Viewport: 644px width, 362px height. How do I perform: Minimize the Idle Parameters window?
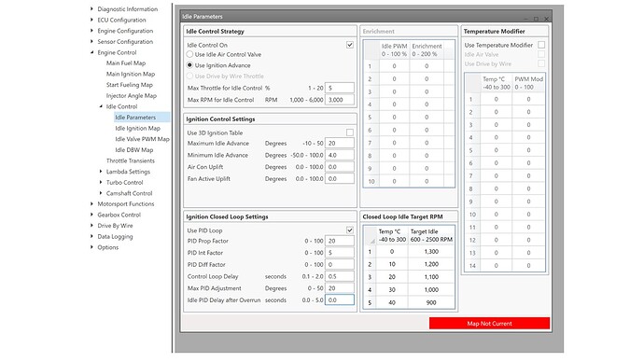click(526, 19)
